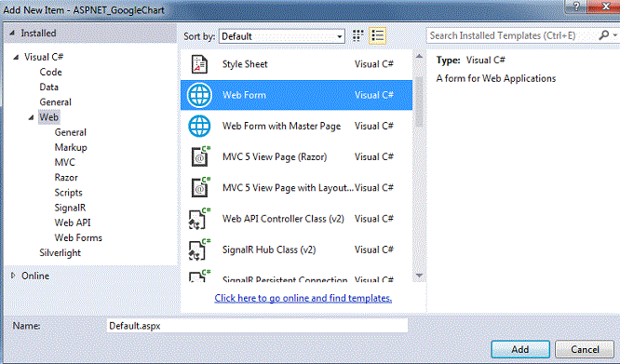Click the Web API Controller Class icon

tap(199, 219)
